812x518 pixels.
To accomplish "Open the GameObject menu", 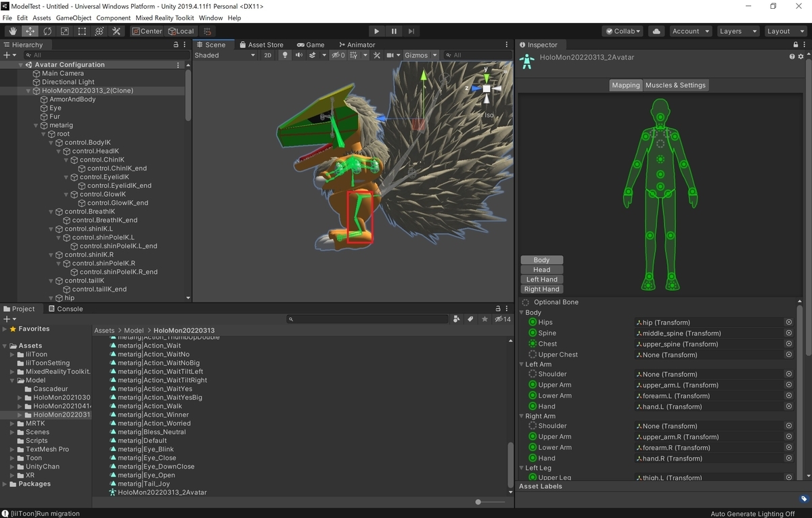I will click(74, 18).
